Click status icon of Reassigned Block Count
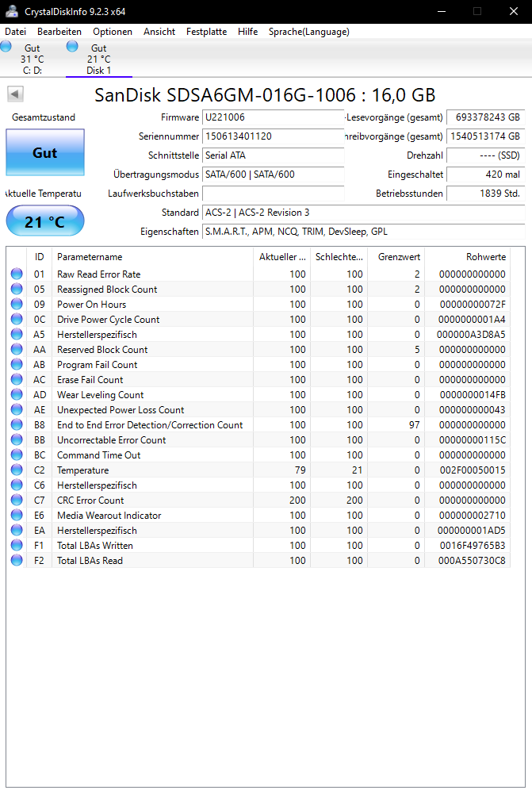The height and width of the screenshot is (794, 532). (x=17, y=290)
